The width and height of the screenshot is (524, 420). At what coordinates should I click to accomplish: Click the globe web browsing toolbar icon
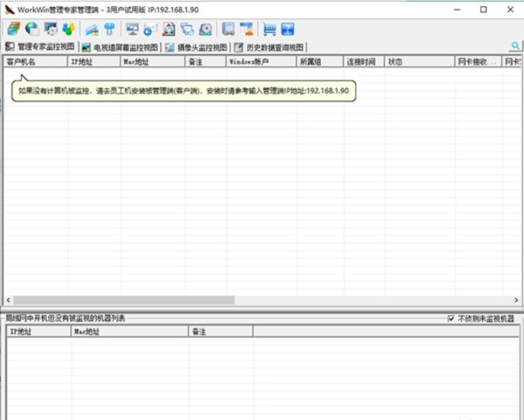pos(32,29)
